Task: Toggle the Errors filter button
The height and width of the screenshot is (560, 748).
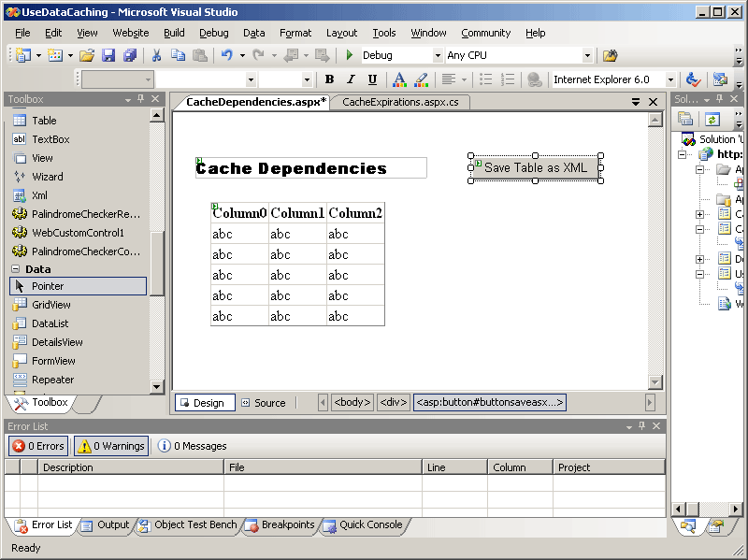Action: [37, 446]
